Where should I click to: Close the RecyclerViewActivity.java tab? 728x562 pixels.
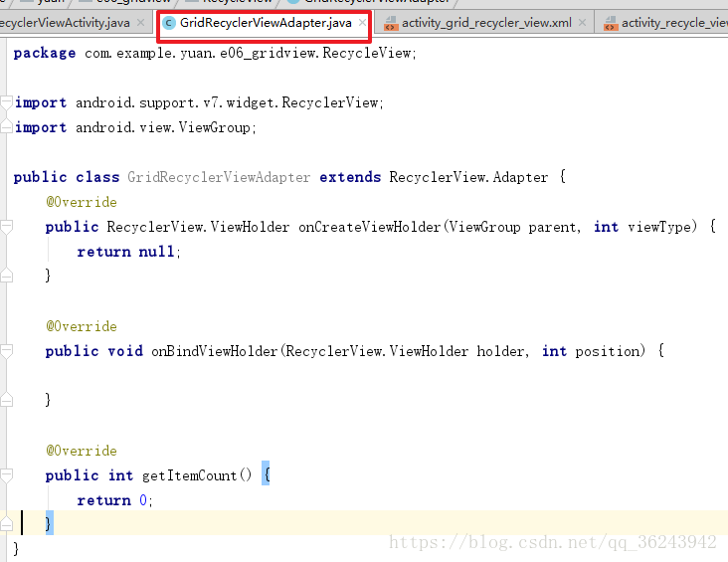click(x=140, y=22)
